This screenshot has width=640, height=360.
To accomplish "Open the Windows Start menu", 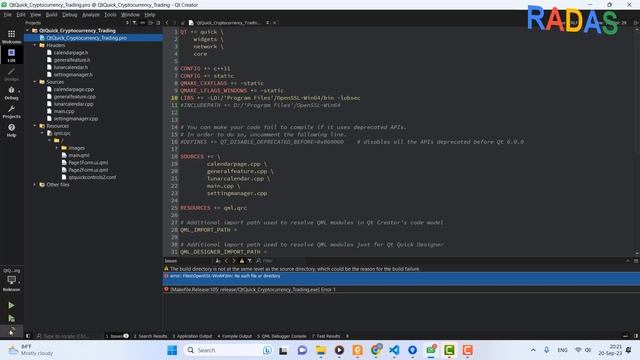I will 172,350.
